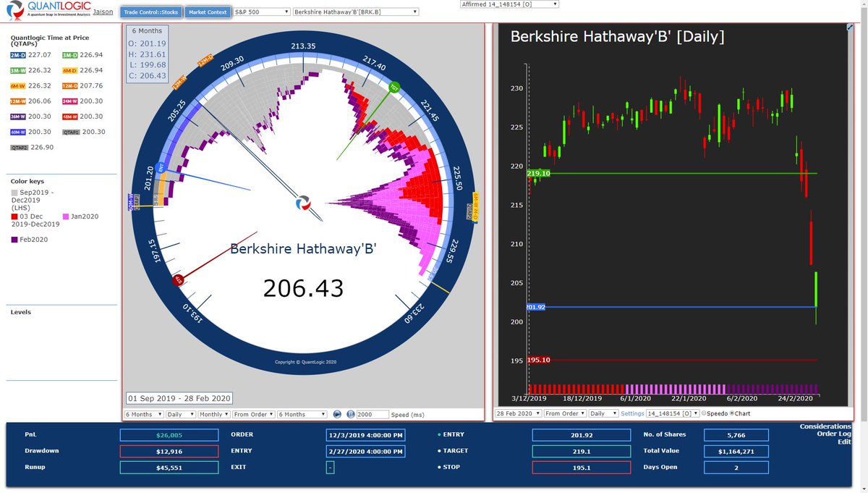
Task: Click the ENTRY price field 201.92
Action: click(x=581, y=435)
